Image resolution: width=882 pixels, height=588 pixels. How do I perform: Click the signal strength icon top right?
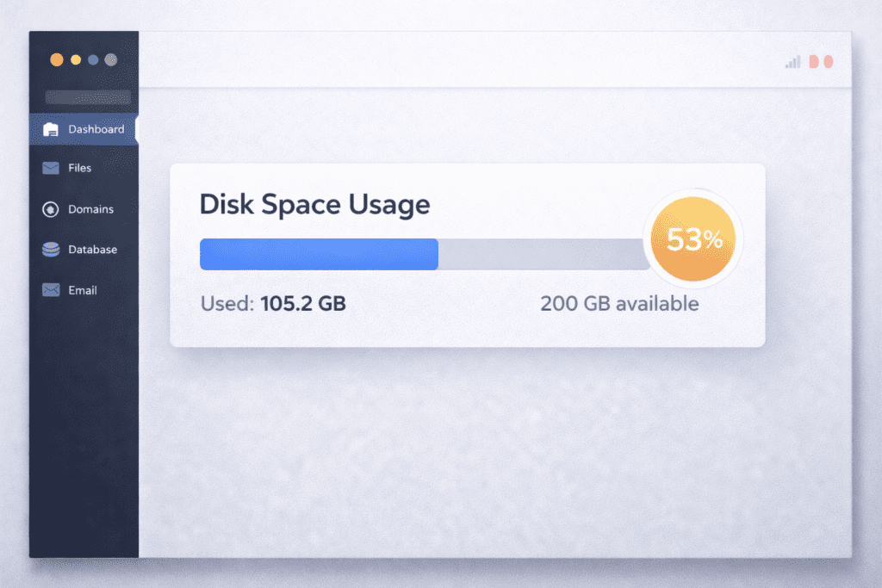[792, 62]
